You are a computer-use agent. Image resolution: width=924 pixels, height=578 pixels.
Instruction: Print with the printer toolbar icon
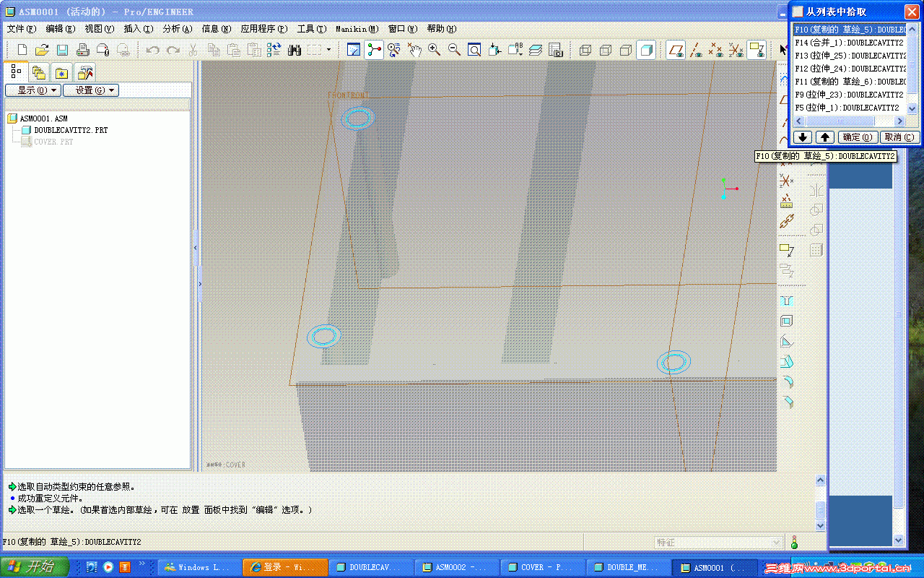(83, 50)
